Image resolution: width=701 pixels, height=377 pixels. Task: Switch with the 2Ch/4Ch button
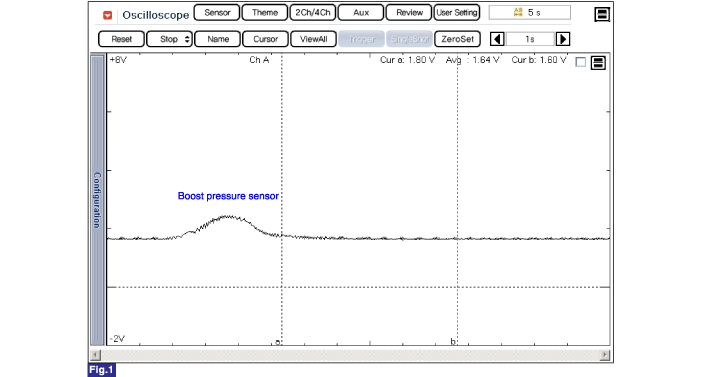click(312, 13)
